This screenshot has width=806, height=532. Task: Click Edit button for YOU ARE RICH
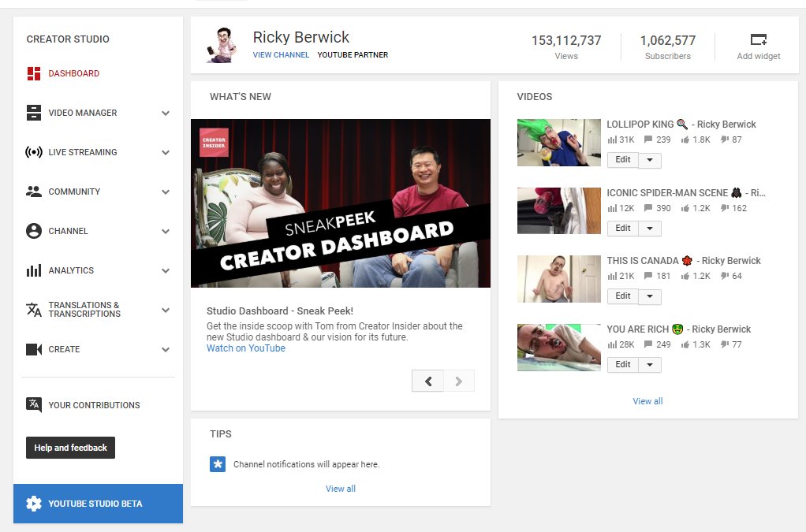(x=623, y=364)
